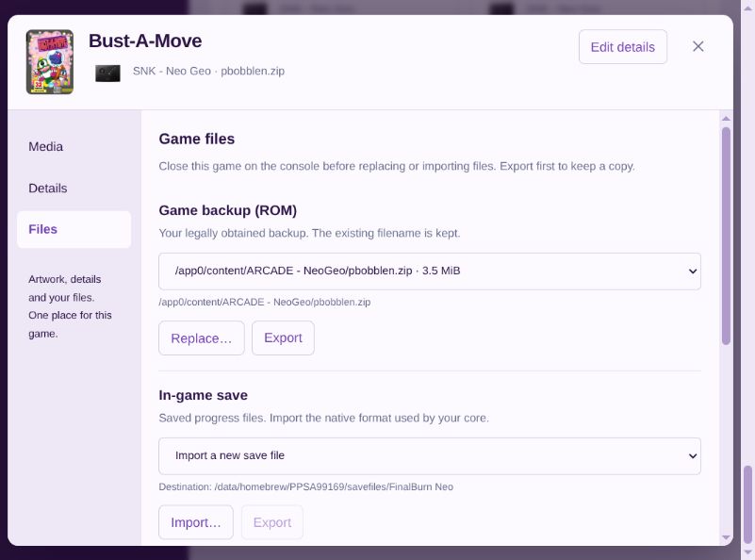
Task: Click the In-game save heading
Action: [204, 395]
